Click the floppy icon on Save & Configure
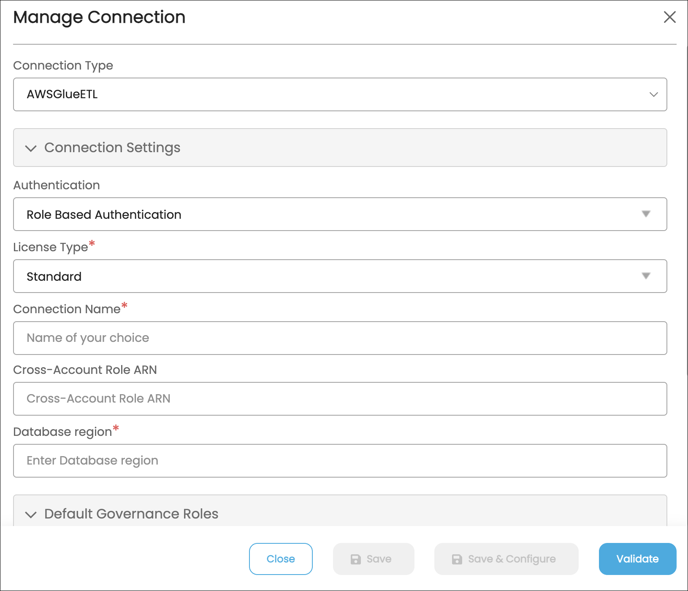Image resolution: width=688 pixels, height=591 pixels. [457, 559]
